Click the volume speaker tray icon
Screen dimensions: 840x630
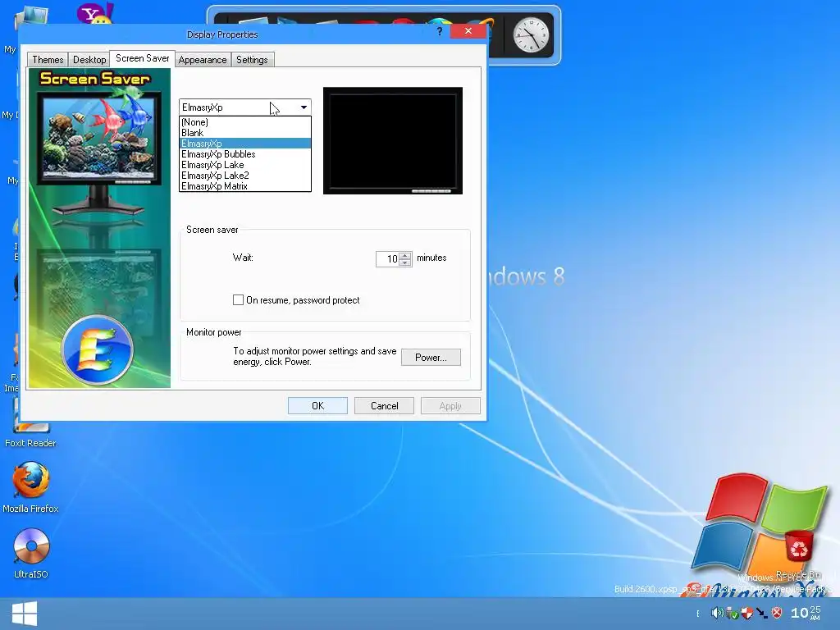coord(716,612)
